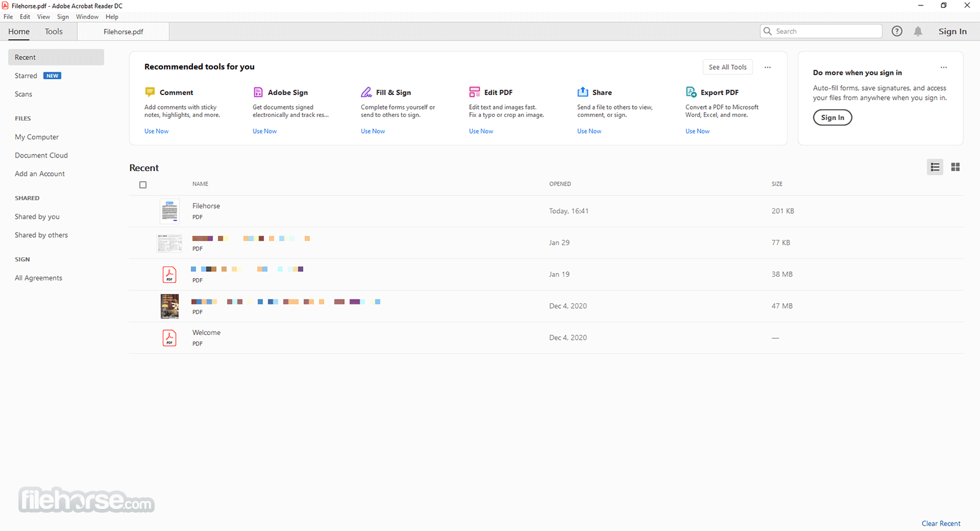Open options menu in sign-in card
The image size is (980, 531).
[944, 67]
